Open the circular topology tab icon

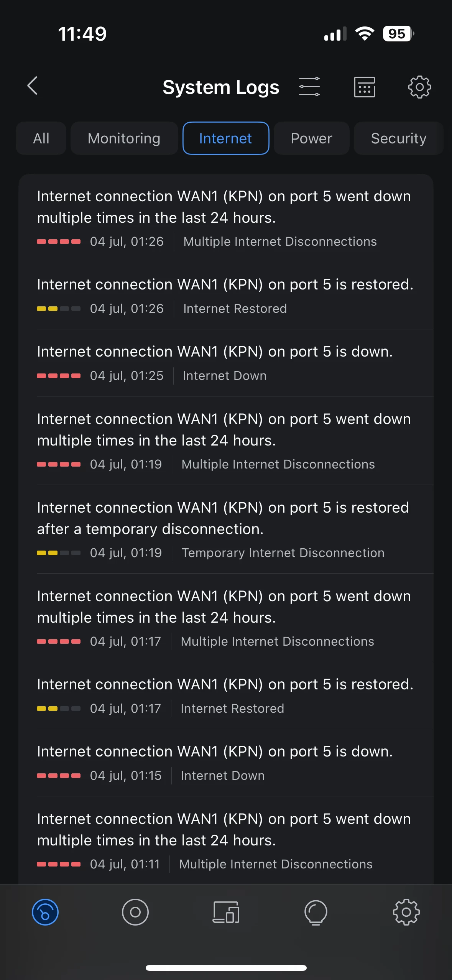(135, 912)
